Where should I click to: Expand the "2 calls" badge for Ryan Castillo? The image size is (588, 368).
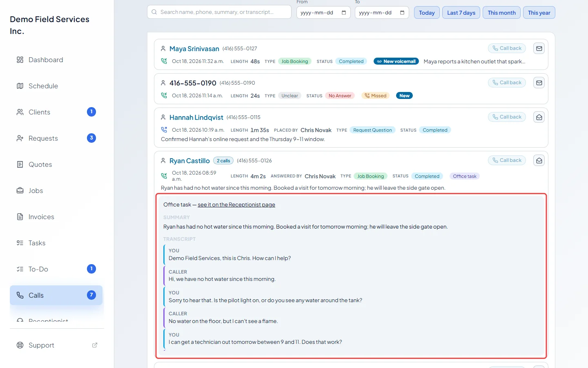point(223,161)
